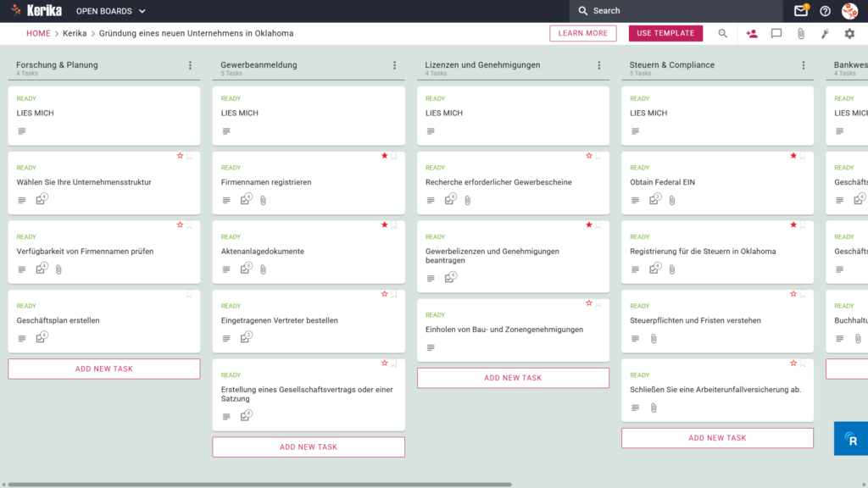Open Schließen Sie eine Arbeiterunfallversicherung ab card
868x488 pixels.
coord(715,390)
